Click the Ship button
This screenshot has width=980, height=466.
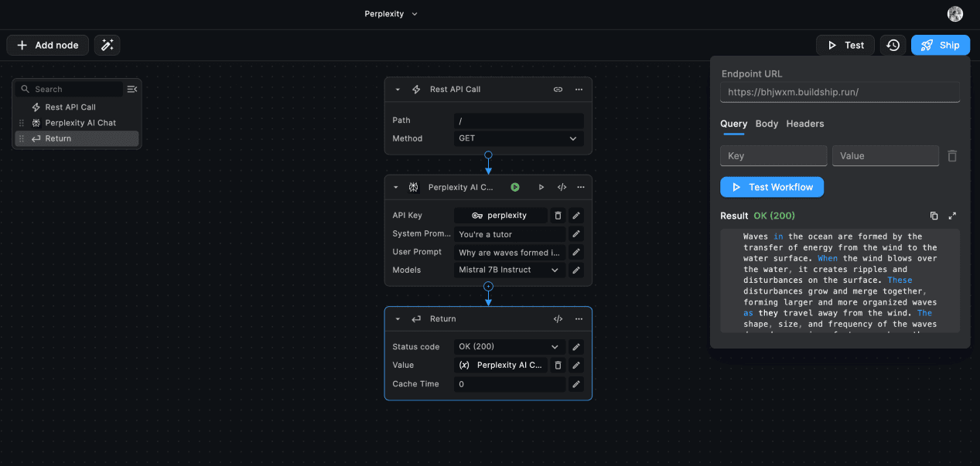(940, 46)
